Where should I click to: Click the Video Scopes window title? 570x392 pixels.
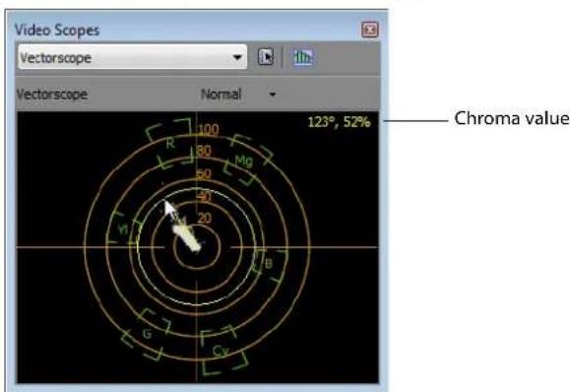[57, 31]
